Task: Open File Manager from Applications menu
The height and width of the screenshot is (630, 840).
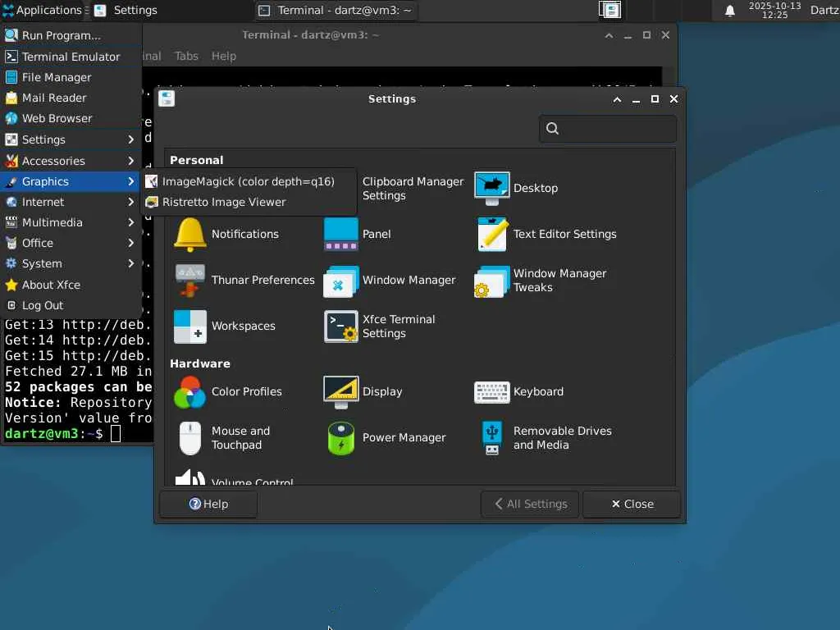Action: coord(71,77)
